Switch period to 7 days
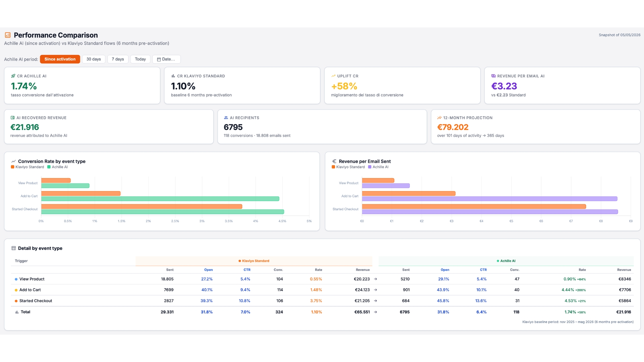The image size is (644, 362). coord(118,59)
